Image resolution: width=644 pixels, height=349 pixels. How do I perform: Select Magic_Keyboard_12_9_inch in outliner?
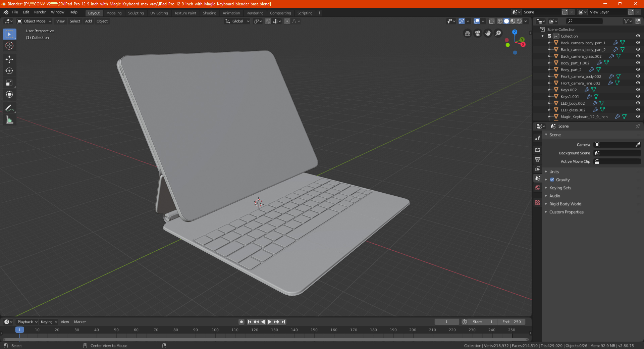(x=584, y=117)
